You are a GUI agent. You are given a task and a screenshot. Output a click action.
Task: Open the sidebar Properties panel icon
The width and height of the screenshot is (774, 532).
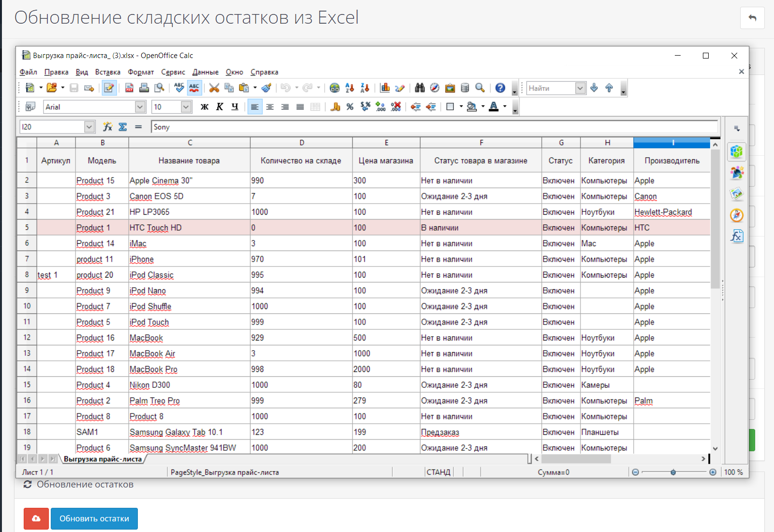click(x=736, y=152)
